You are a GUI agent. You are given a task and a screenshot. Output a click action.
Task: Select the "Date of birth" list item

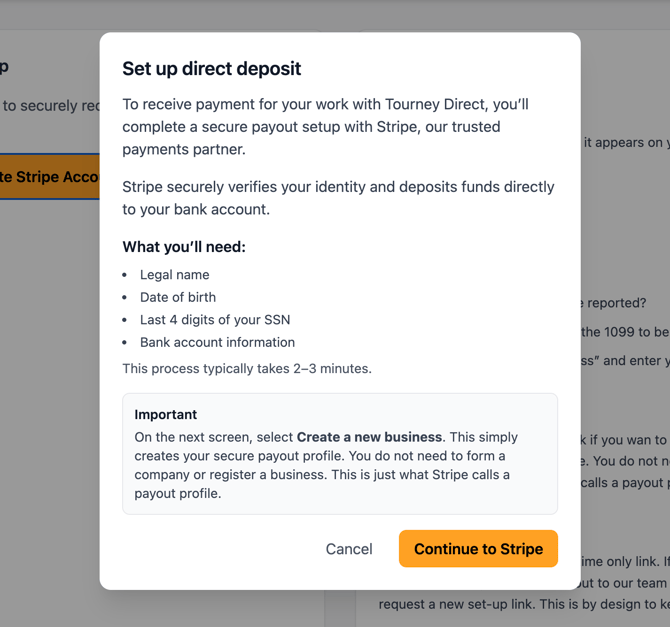178,297
